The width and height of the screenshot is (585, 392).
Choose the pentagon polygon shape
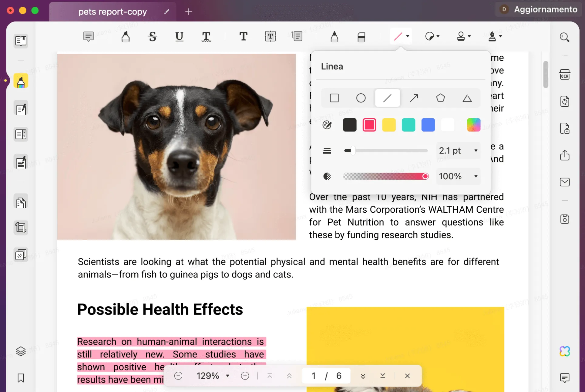[440, 98]
